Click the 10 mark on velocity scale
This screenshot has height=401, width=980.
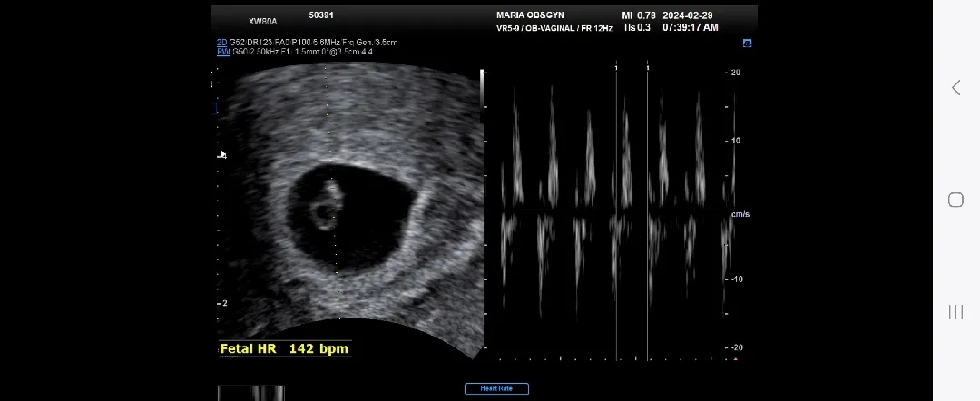735,141
